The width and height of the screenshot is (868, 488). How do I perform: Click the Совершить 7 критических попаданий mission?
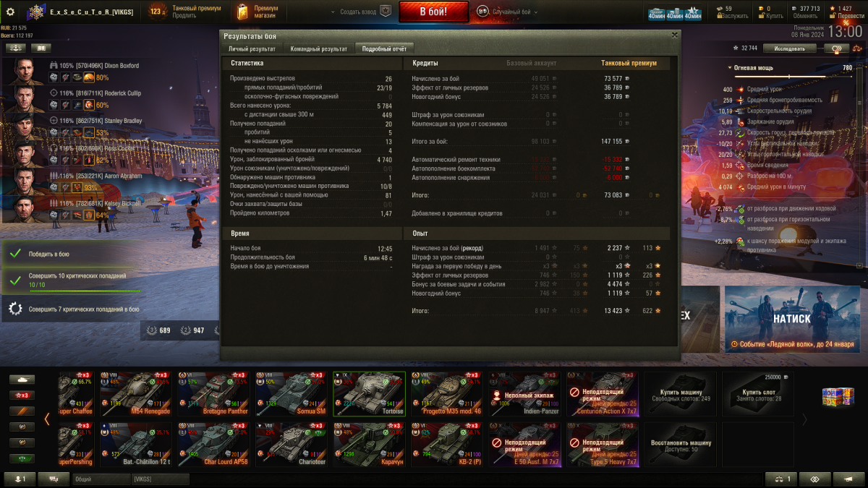71,309
